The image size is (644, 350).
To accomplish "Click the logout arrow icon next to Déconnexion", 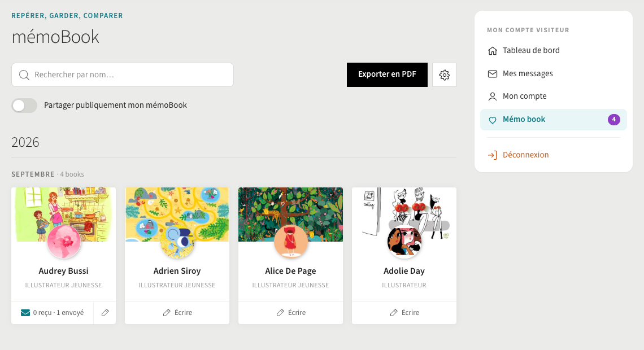I will (492, 155).
